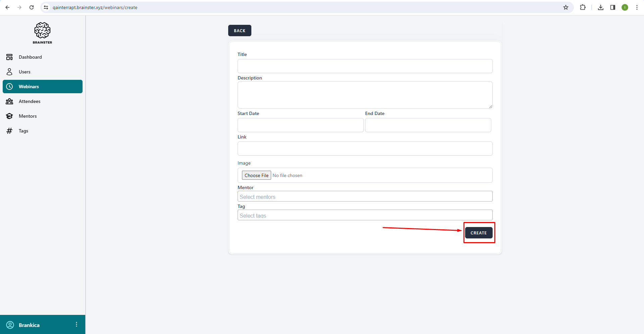Open the Start Date picker field

[300, 125]
